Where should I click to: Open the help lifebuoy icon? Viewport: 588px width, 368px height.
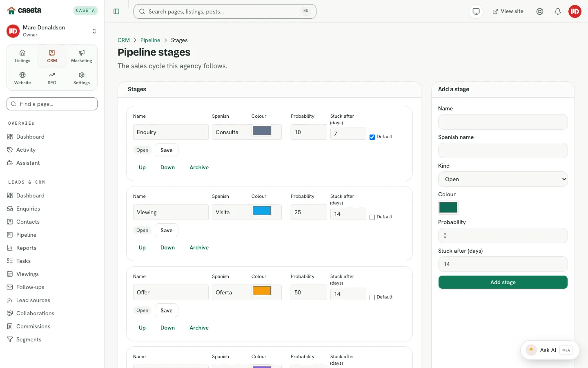[540, 11]
